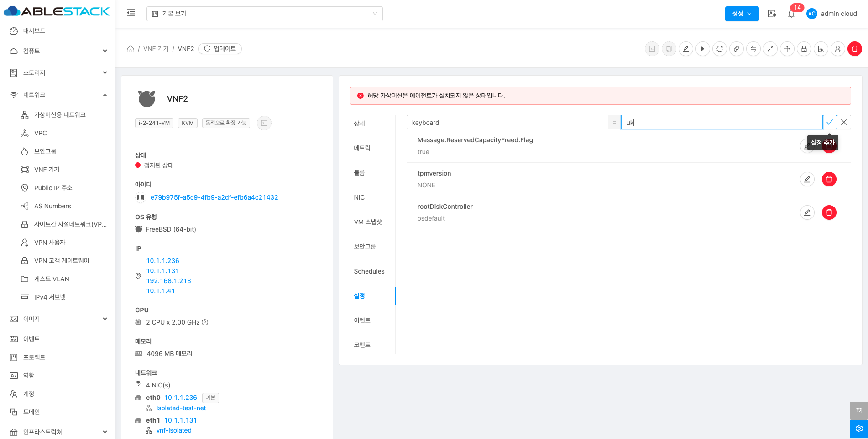Start the VM with the play icon
Screen dimensions: 868x439
coord(703,49)
